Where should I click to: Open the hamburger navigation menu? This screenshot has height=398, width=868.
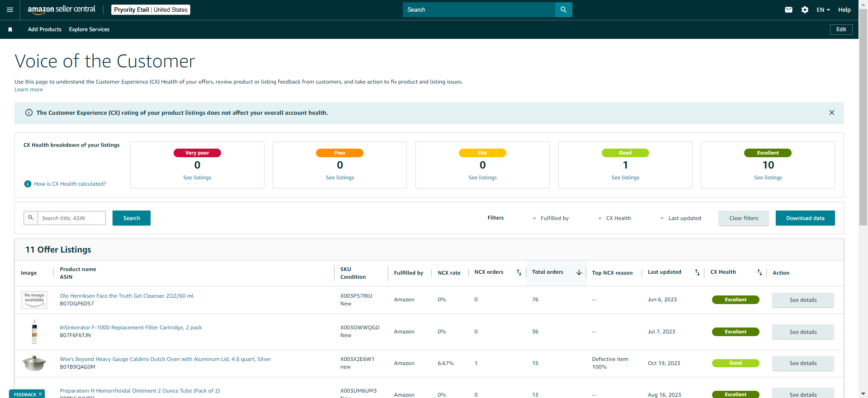pyautogui.click(x=10, y=9)
